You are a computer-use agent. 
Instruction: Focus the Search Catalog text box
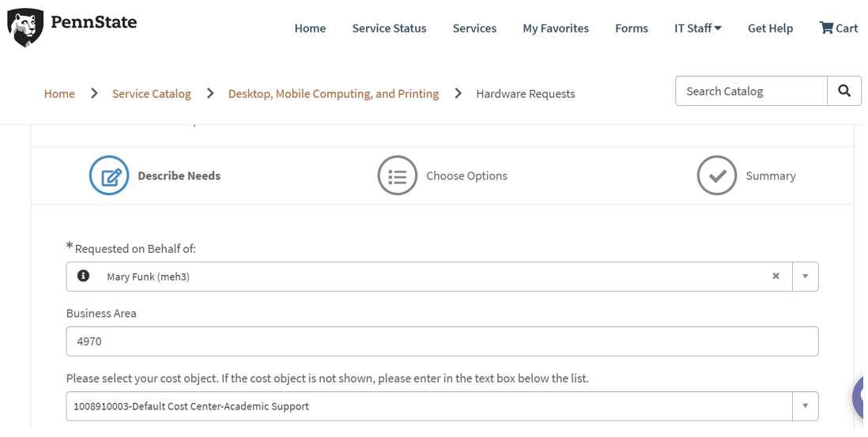pyautogui.click(x=751, y=91)
